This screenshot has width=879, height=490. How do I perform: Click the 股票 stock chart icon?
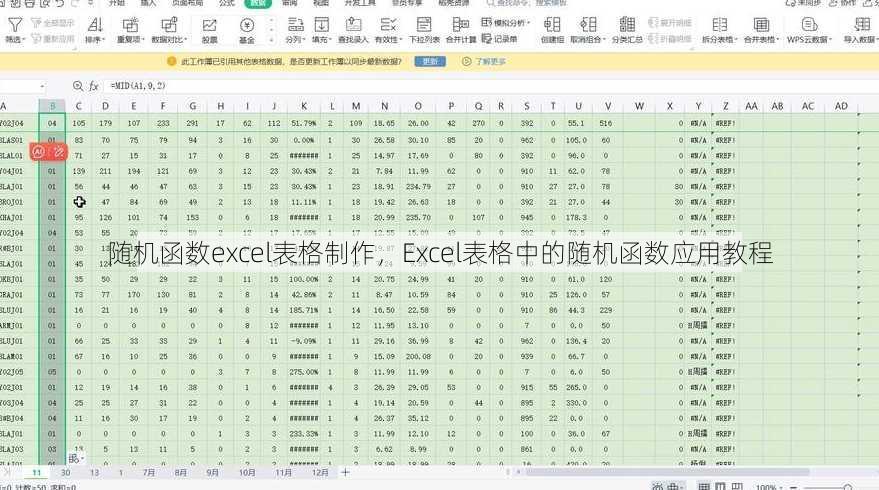point(210,25)
